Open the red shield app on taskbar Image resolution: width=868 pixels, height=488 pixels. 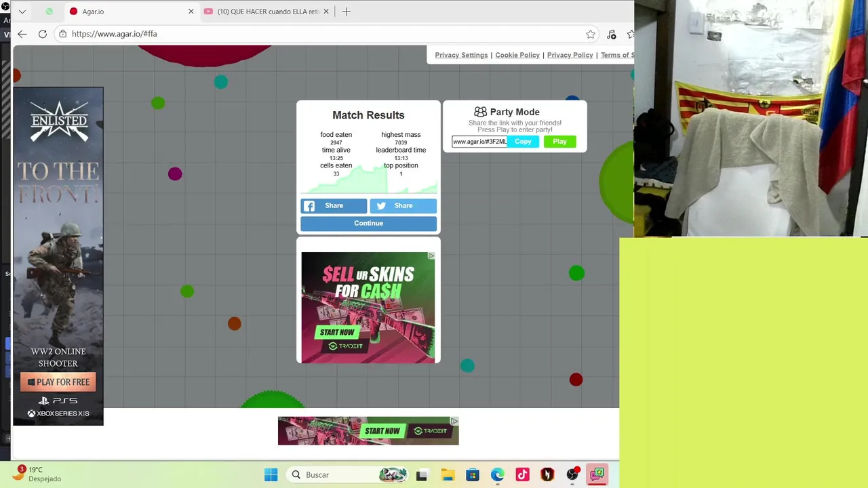click(x=547, y=475)
